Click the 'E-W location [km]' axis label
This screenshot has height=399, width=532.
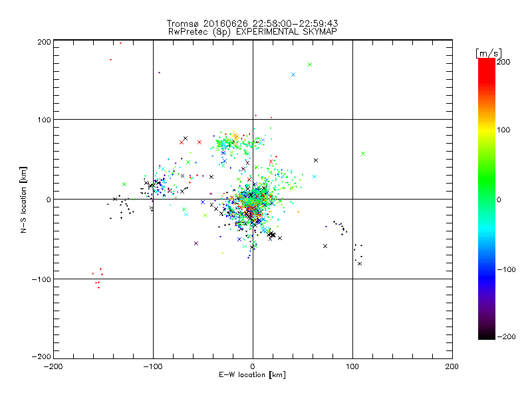point(252,375)
